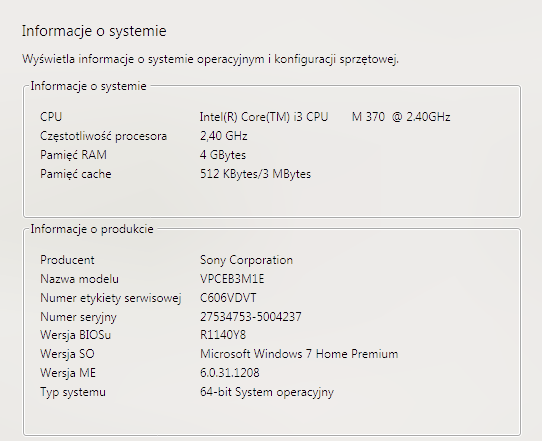Select the CPU label
The height and width of the screenshot is (441, 542).
tap(51, 117)
